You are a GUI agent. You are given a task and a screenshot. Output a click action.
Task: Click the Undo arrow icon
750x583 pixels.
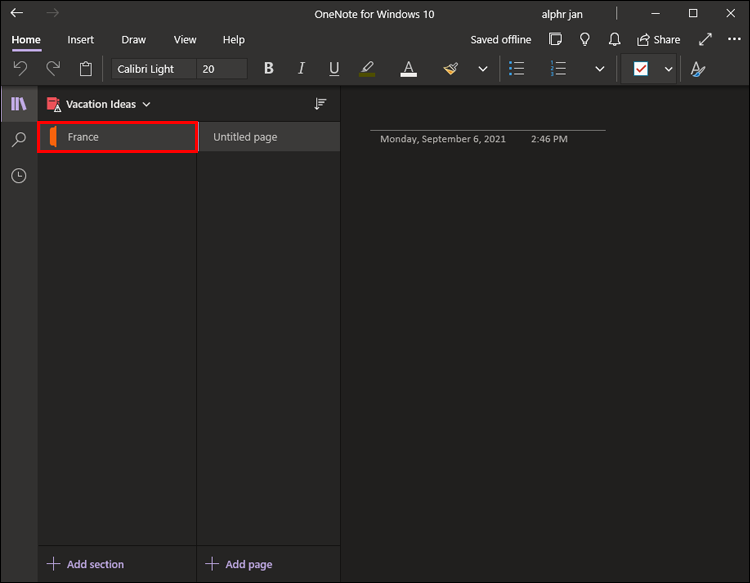20,69
